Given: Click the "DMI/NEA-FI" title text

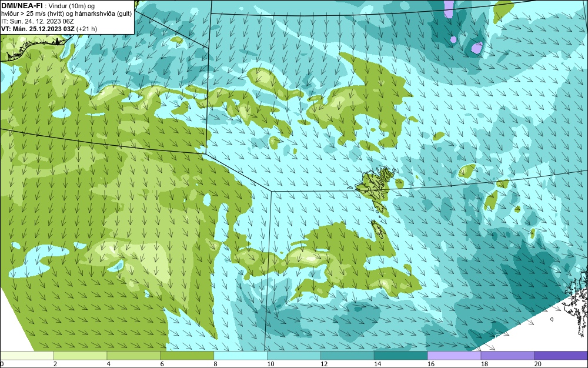Looking at the screenshot, I should [x=22, y=6].
